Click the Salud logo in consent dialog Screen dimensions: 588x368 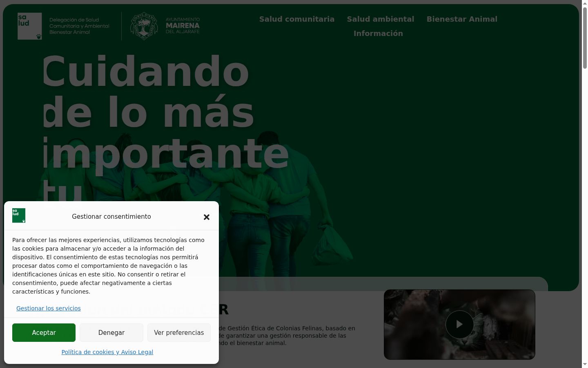pyautogui.click(x=19, y=215)
